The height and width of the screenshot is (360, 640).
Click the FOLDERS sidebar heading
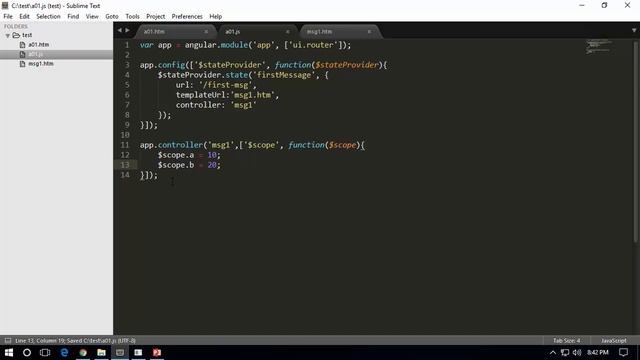16,26
